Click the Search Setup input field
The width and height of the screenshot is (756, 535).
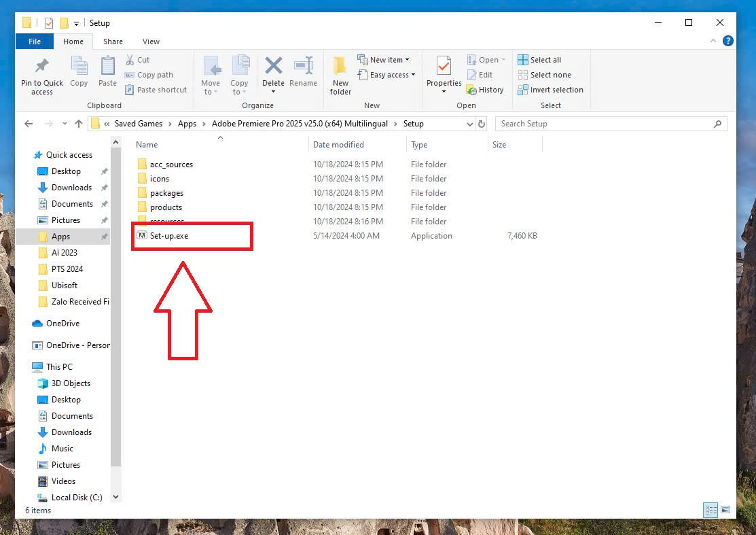(x=605, y=124)
